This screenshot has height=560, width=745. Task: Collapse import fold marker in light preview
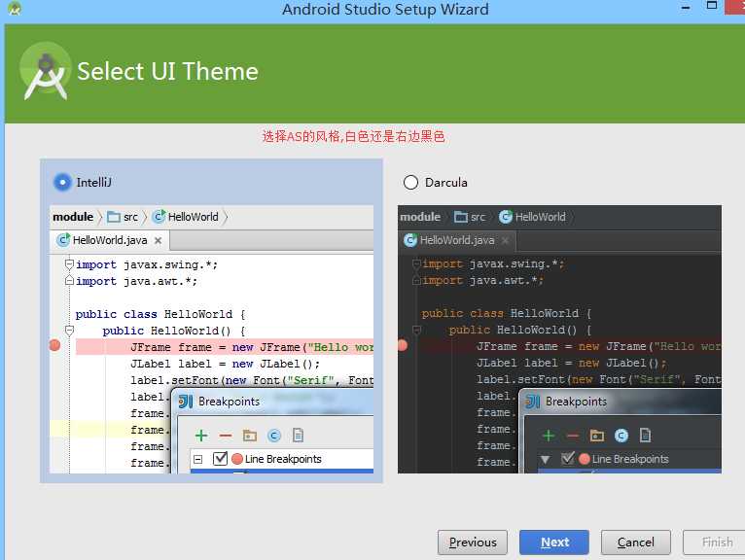pos(69,264)
